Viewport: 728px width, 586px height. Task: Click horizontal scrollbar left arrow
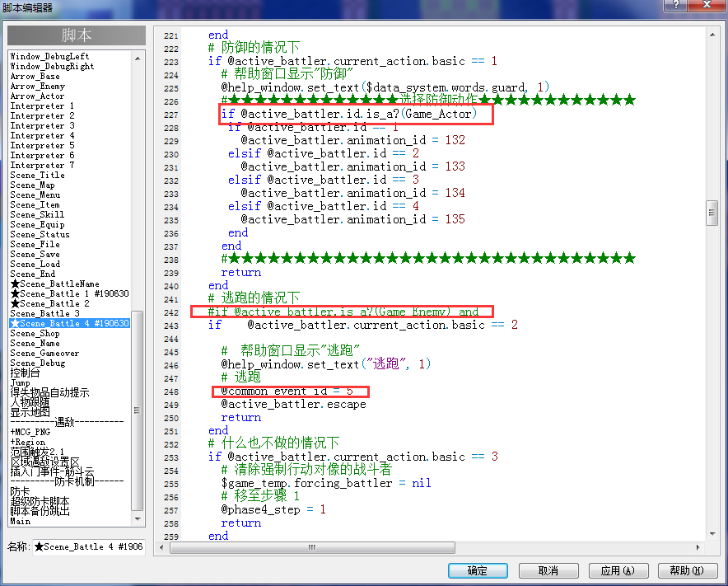click(161, 547)
